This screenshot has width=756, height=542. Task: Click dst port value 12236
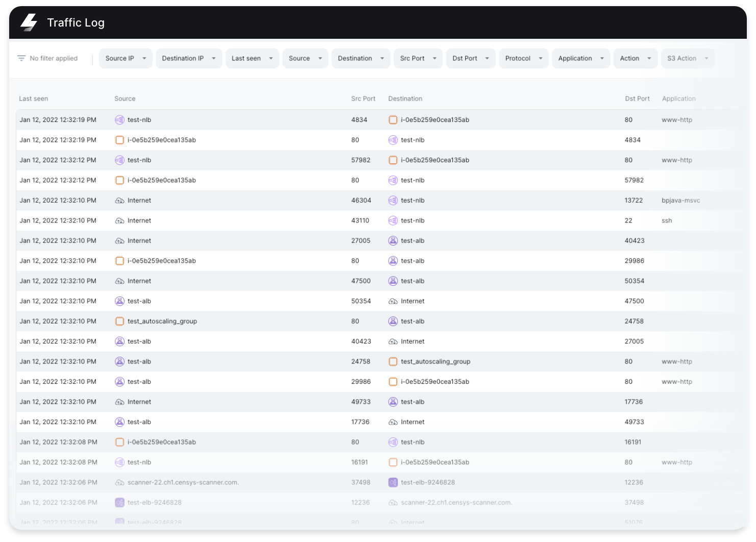click(x=634, y=482)
